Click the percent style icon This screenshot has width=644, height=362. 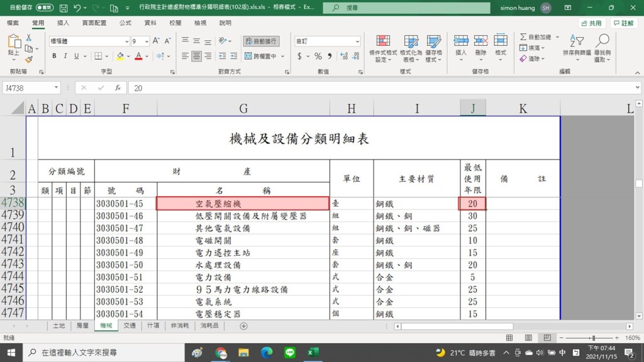pyautogui.click(x=318, y=56)
